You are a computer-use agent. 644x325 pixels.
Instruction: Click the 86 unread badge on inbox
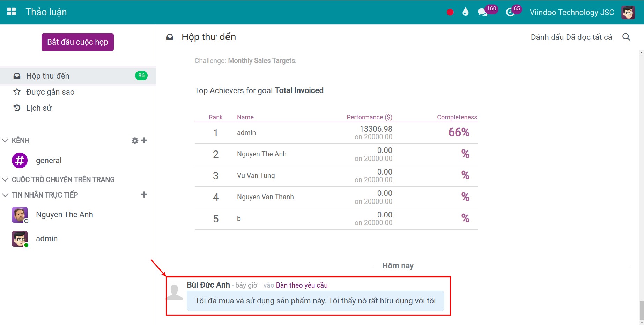click(x=141, y=75)
